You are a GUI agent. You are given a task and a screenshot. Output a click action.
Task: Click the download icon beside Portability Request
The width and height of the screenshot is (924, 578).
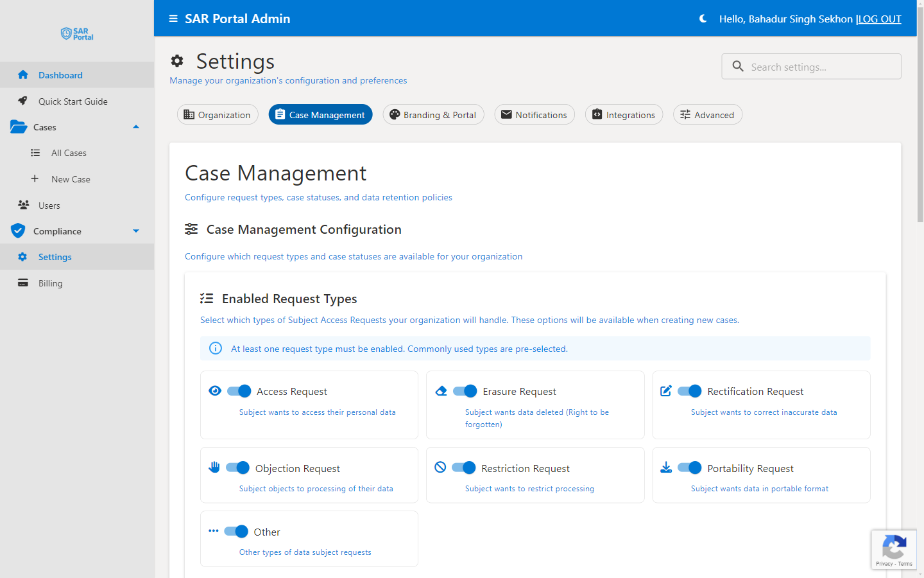tap(666, 467)
